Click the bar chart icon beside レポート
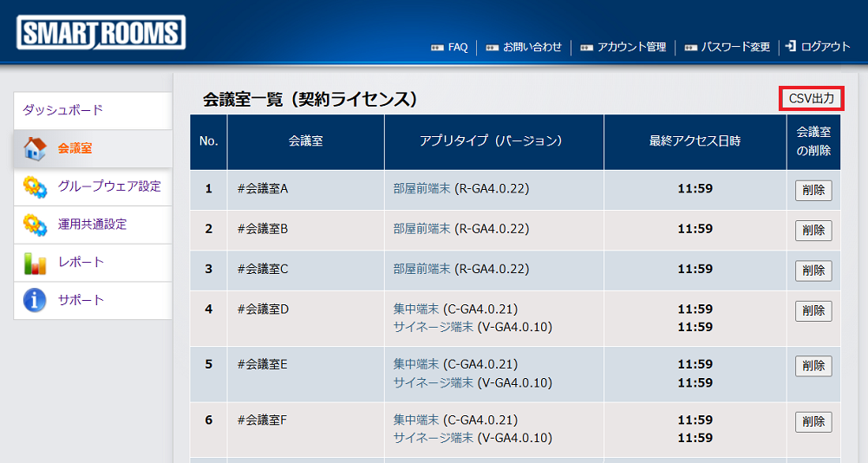 pyautogui.click(x=35, y=263)
